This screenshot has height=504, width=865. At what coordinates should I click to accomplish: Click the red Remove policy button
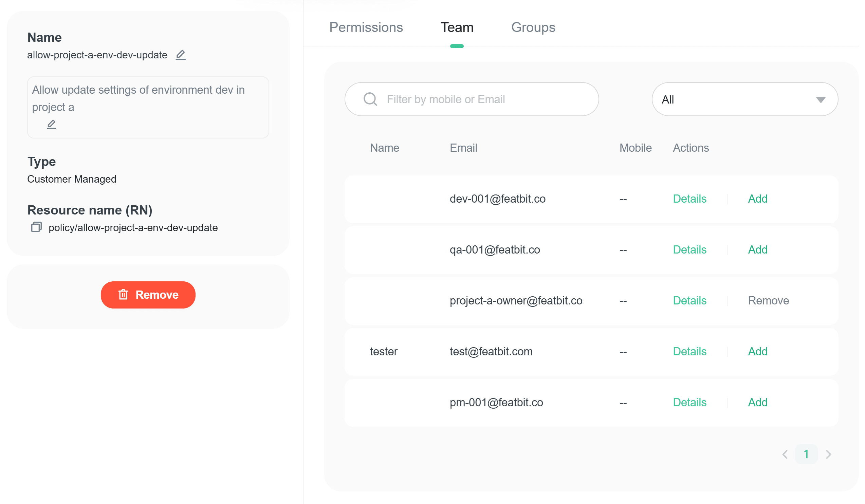(x=148, y=295)
